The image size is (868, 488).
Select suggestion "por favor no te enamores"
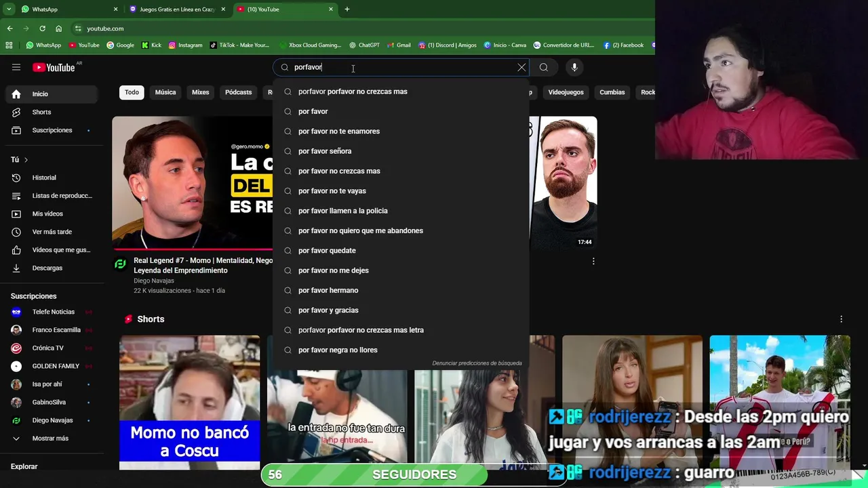click(x=400, y=131)
